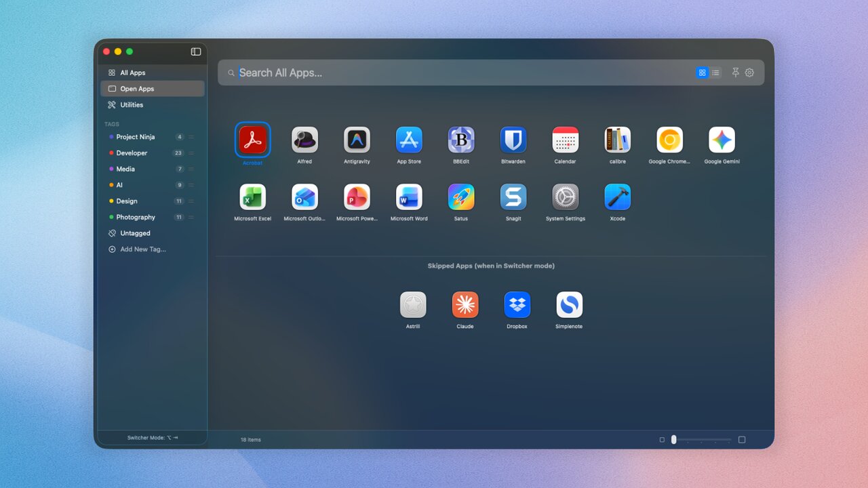
Task: Open settings gear in search bar
Action: 749,73
